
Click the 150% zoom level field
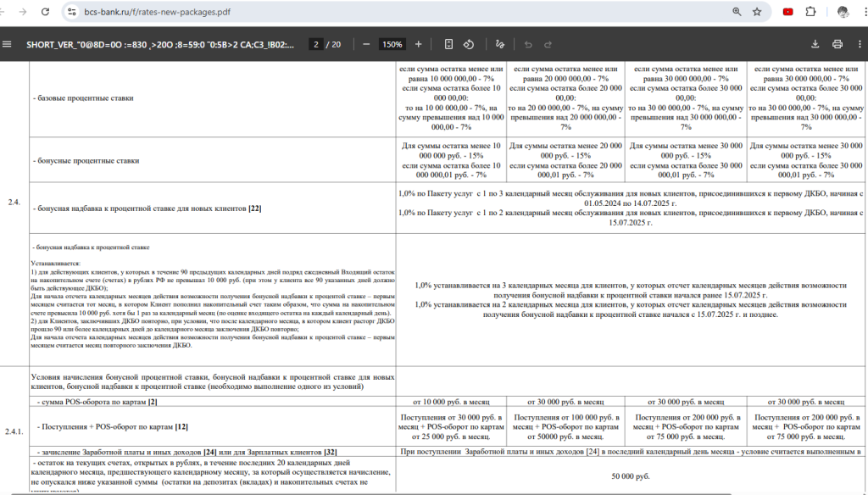(392, 44)
